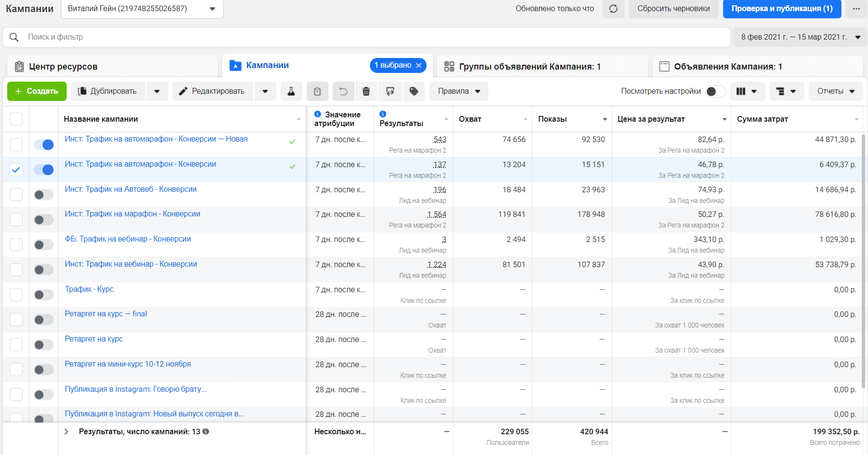Click the undo arrow icon

pos(343,91)
